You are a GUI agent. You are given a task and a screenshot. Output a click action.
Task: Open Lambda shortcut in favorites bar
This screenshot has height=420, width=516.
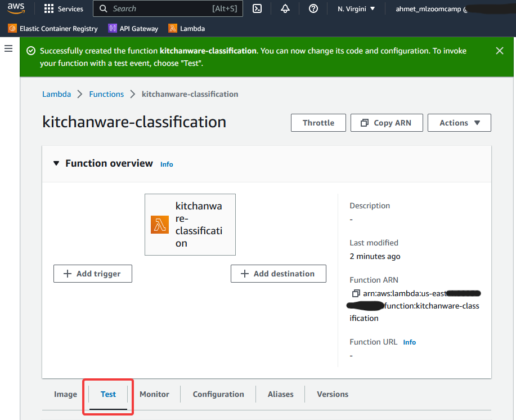[187, 29]
